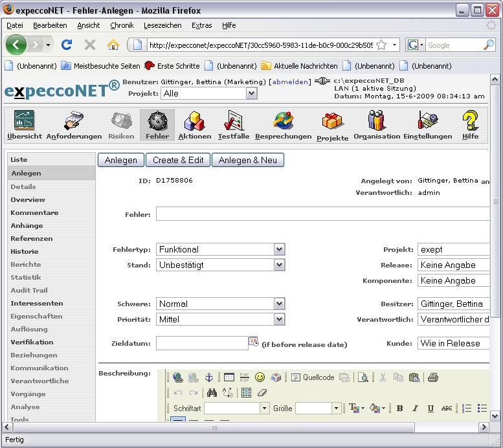Screen dimensions: 503x448
Task: Click the print icon in editor toolbar
Action: 432,377
